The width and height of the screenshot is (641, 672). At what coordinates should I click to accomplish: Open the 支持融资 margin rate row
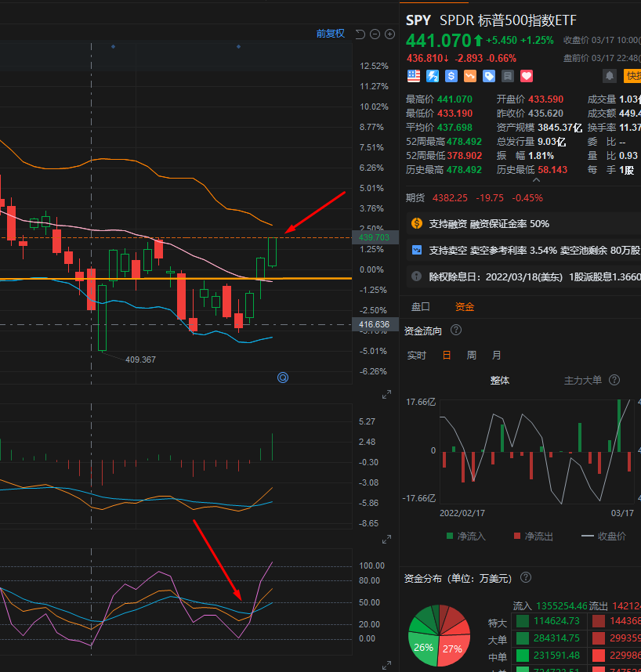click(x=523, y=224)
